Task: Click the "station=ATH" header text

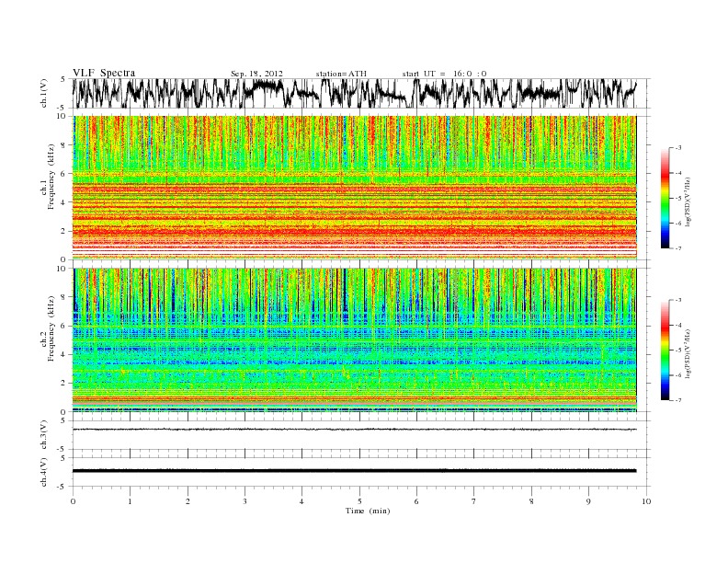Action: pos(341,74)
